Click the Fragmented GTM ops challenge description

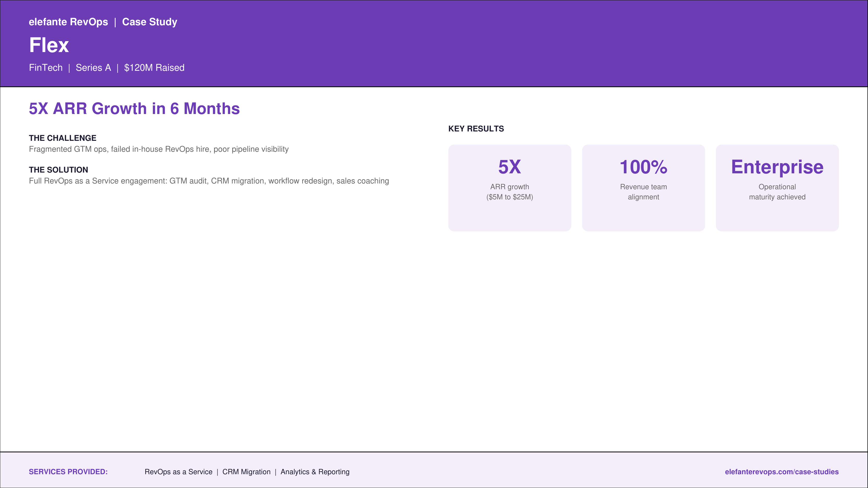click(159, 149)
